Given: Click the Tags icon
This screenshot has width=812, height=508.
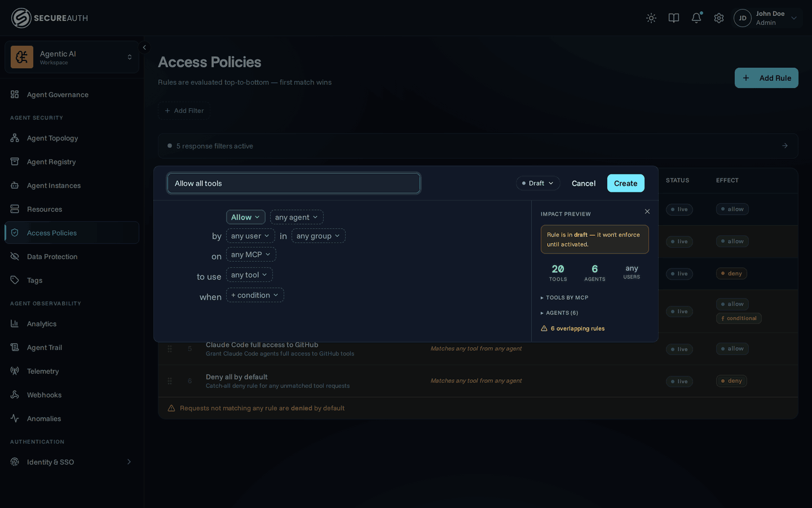Looking at the screenshot, I should [15, 281].
